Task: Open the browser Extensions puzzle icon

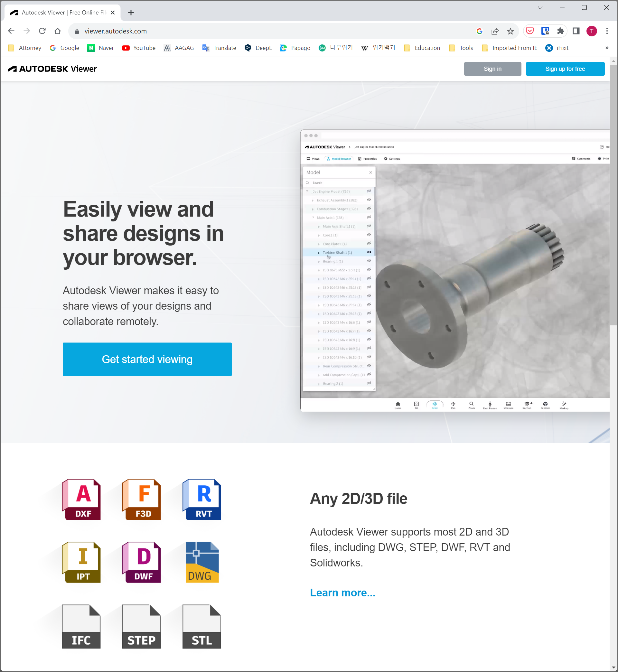Action: click(560, 31)
